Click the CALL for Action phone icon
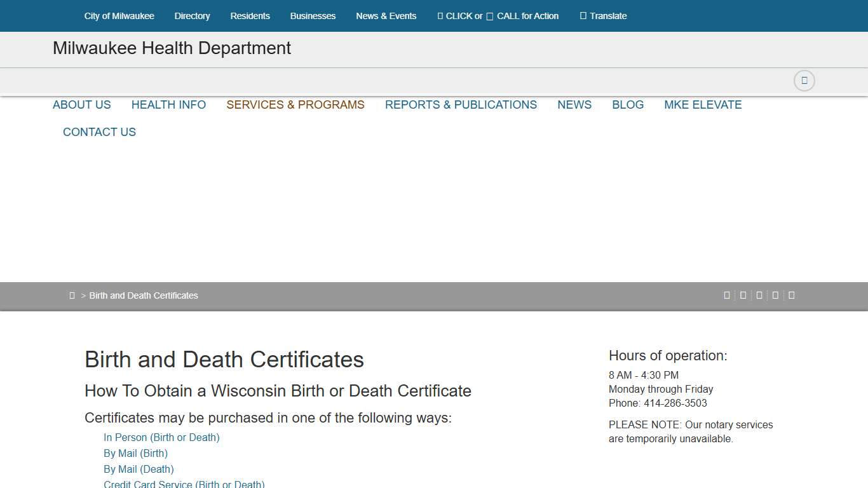The image size is (868, 488). (489, 16)
